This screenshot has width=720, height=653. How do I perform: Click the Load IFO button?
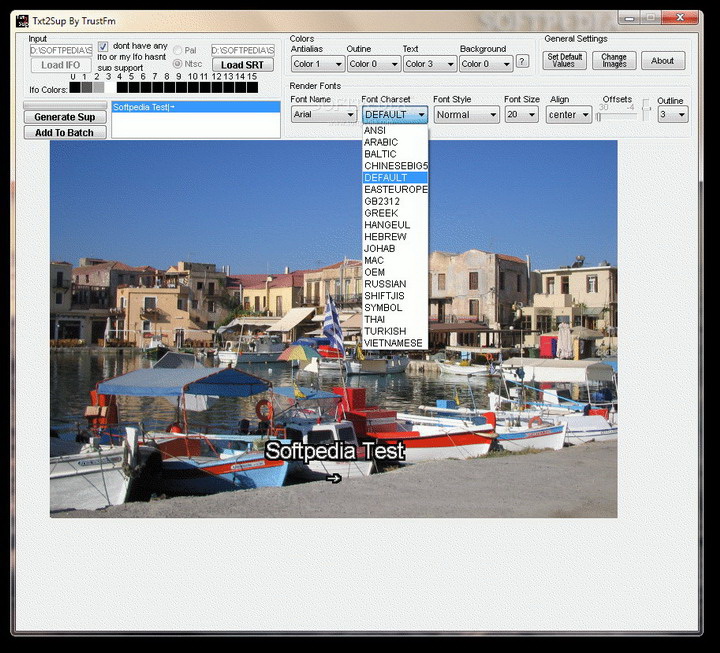(x=61, y=65)
